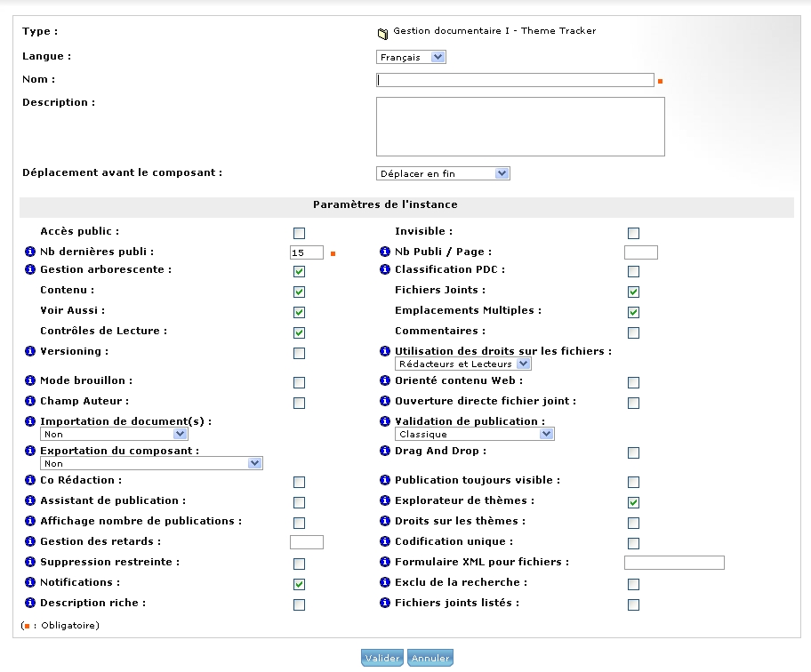Click info icon beside Droits sur les thèmes
Viewport: 811px width, 672px height.
coord(385,521)
